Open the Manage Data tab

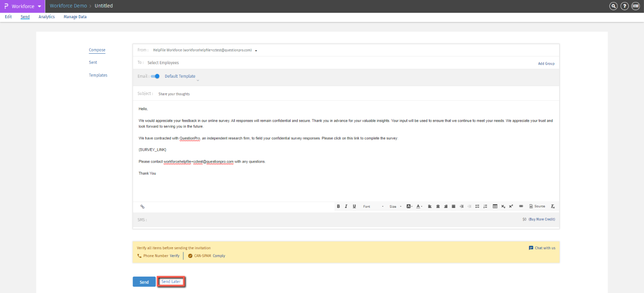click(75, 17)
